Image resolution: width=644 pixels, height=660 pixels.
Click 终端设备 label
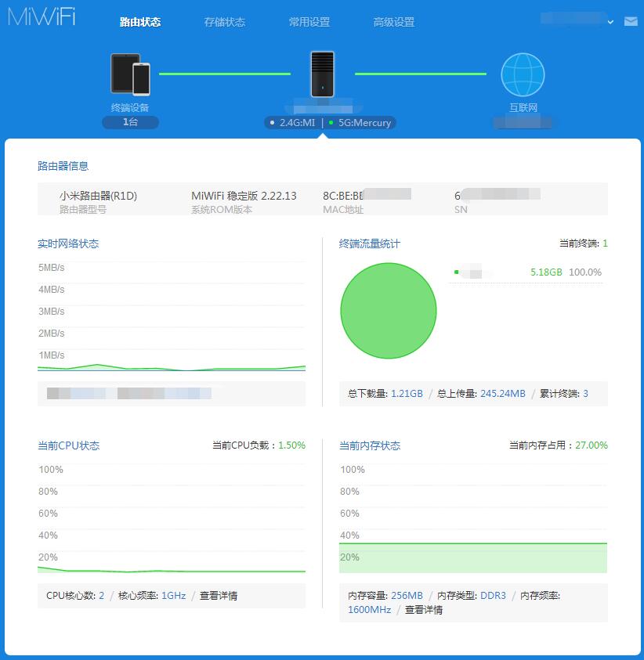click(x=130, y=108)
